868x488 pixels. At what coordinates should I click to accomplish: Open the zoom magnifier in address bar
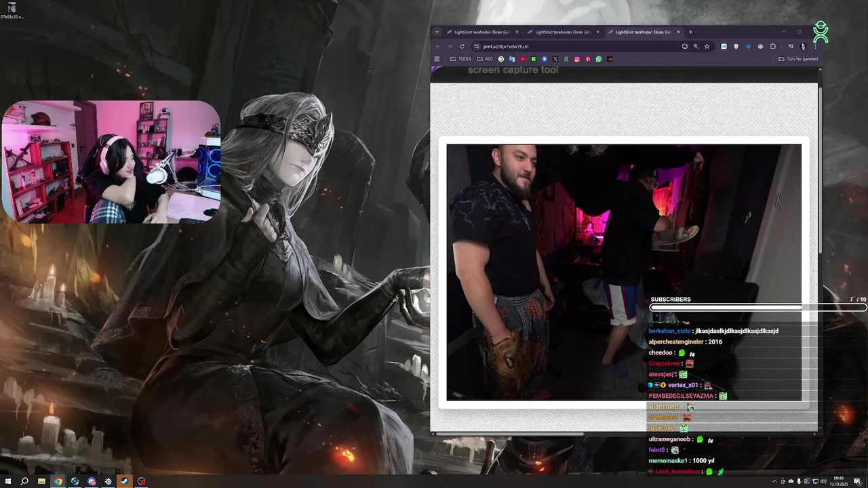click(x=696, y=46)
